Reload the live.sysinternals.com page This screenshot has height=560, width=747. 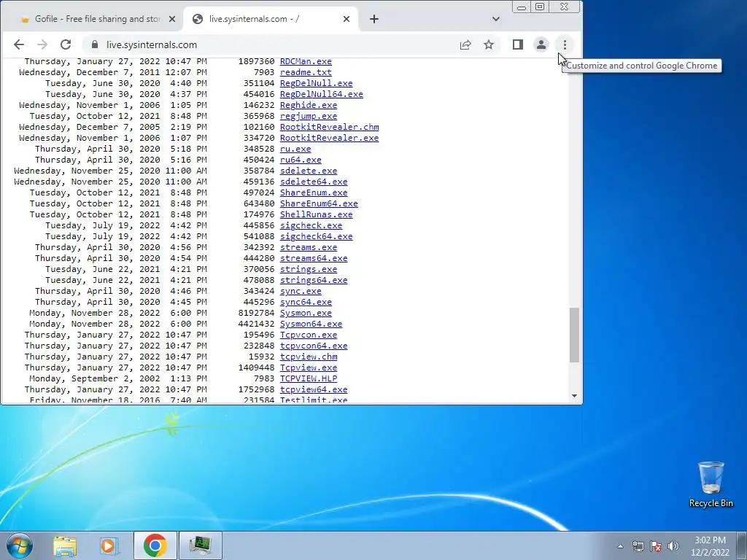(66, 44)
